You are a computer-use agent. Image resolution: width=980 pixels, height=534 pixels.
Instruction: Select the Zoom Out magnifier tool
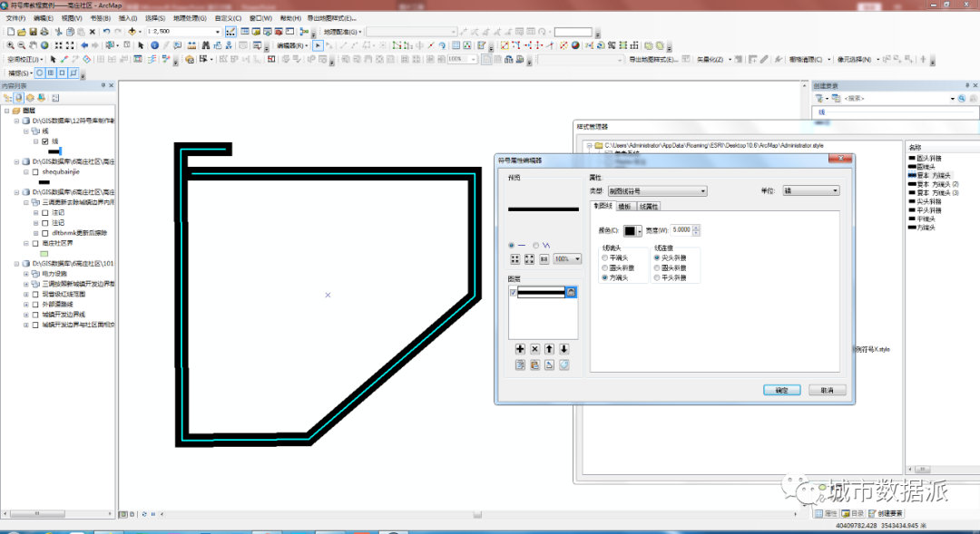click(x=22, y=45)
